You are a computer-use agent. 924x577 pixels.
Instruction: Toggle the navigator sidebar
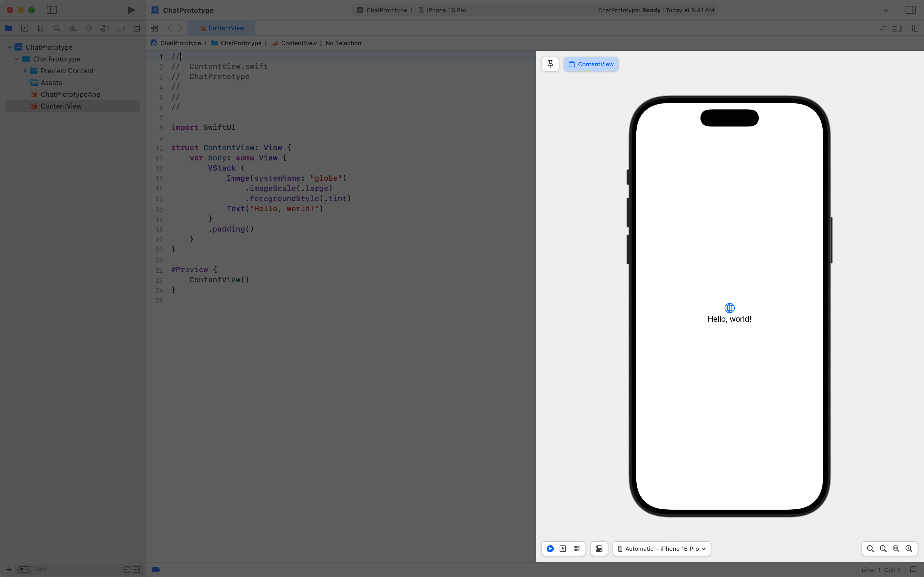[x=52, y=10]
